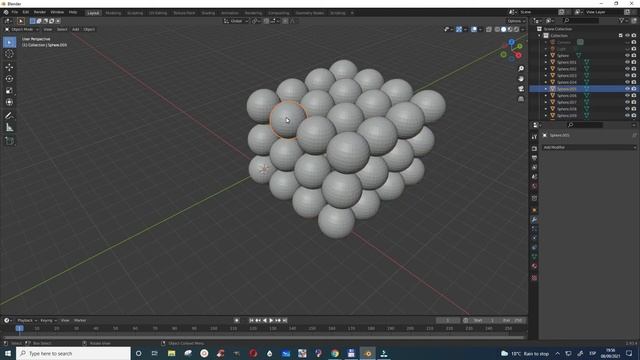Choose the Add Cube tool

pos(9,141)
